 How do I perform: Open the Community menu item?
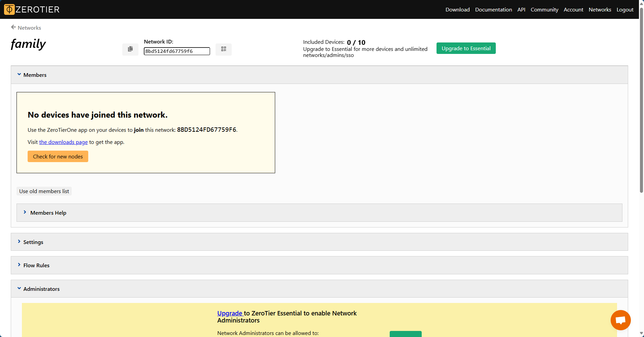544,9
